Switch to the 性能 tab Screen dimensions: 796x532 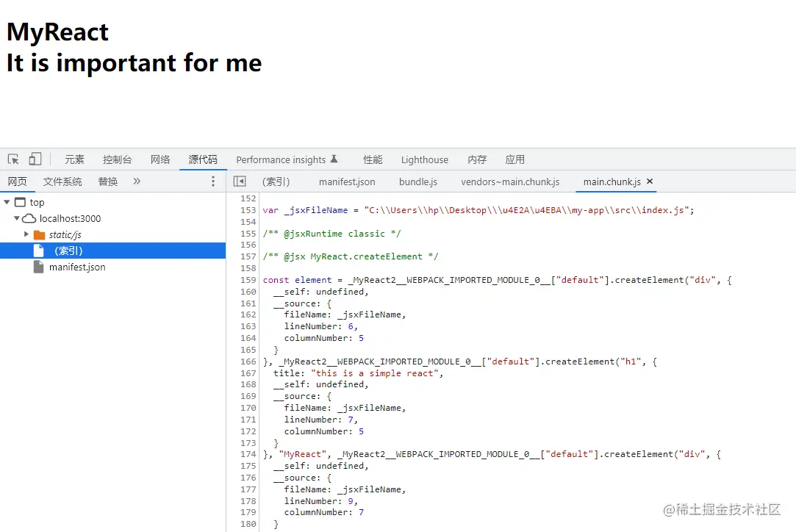(373, 159)
